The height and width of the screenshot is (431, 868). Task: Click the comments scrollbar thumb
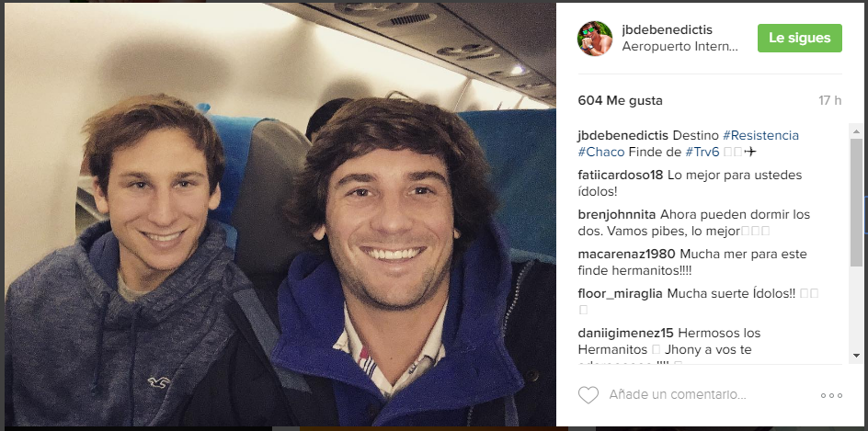[857, 202]
